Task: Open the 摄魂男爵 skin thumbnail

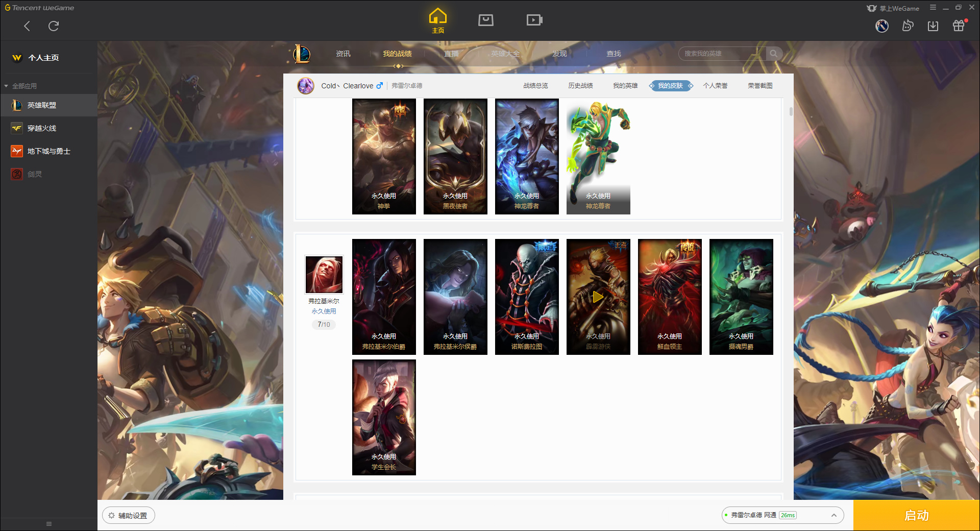Action: 741,297
